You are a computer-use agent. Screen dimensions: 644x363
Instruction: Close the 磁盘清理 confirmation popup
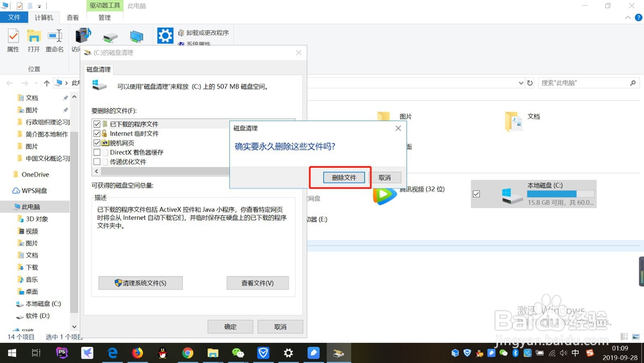click(398, 128)
